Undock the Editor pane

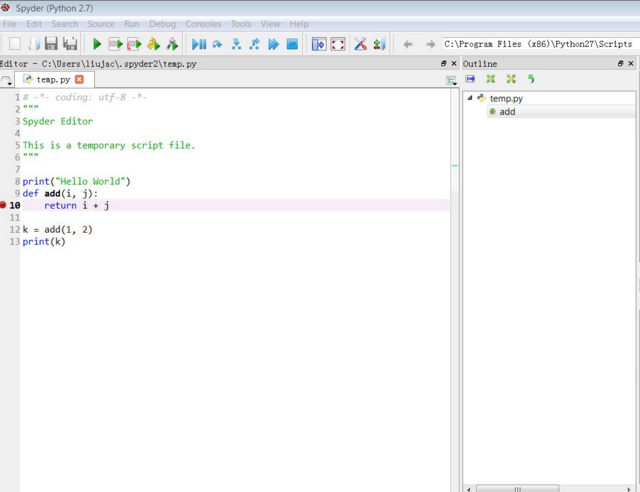443,63
